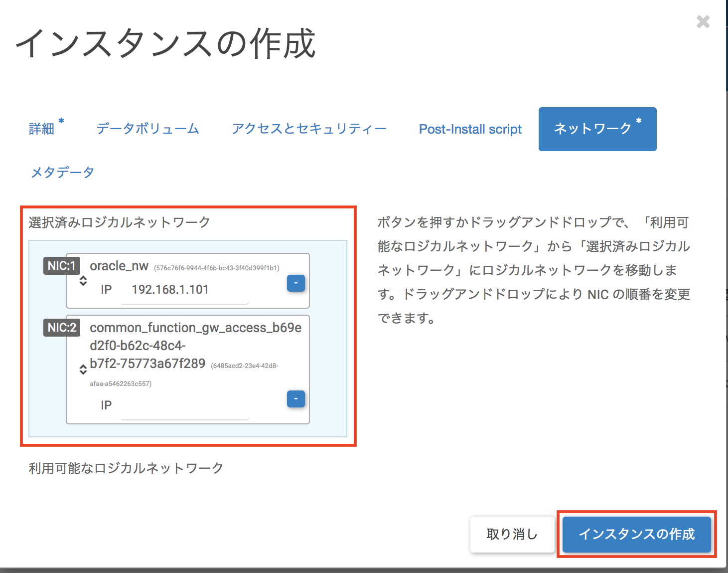The height and width of the screenshot is (573, 728).
Task: Click the blue インスタンスの作成 button
Action: point(636,534)
